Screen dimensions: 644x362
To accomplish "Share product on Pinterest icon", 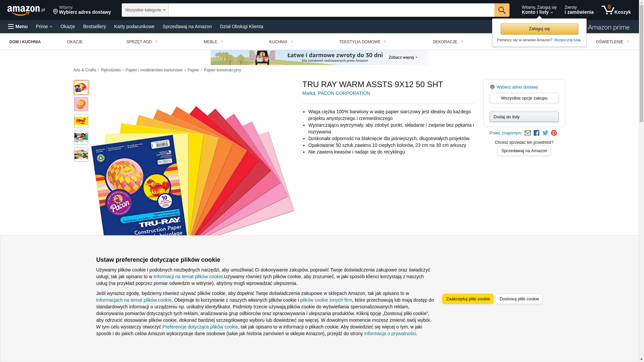I will pos(554,133).
